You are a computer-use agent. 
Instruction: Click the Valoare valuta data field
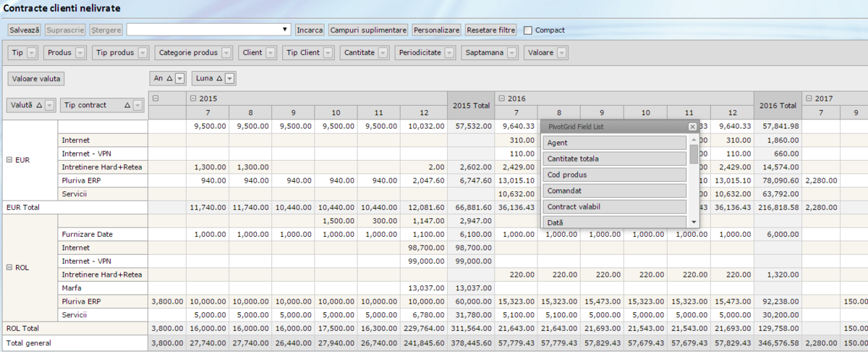tap(37, 78)
